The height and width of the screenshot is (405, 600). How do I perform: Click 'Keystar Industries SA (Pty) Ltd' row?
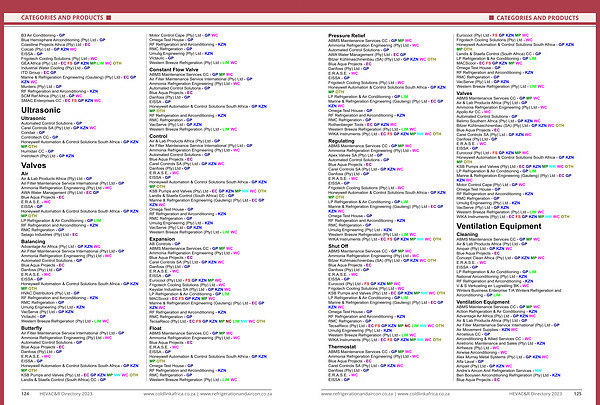[x=190, y=289]
